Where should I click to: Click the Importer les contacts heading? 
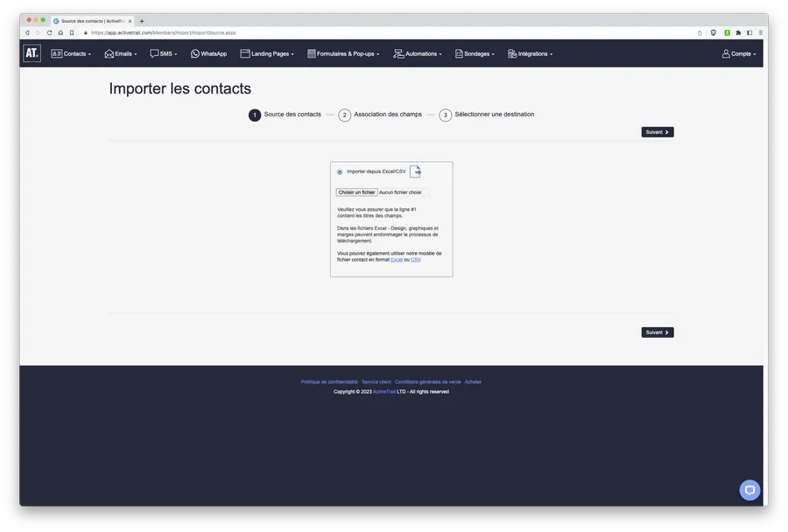[x=179, y=88]
